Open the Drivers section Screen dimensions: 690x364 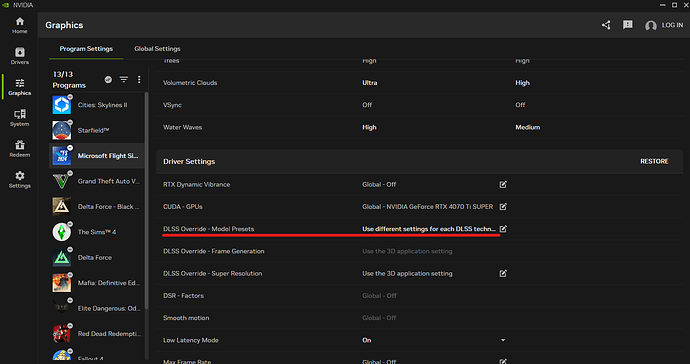pyautogui.click(x=19, y=56)
